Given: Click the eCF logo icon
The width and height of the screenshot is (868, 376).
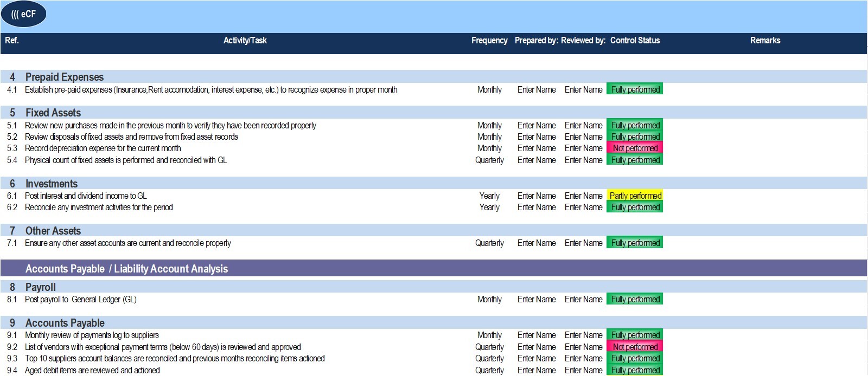Looking at the screenshot, I should click(23, 15).
